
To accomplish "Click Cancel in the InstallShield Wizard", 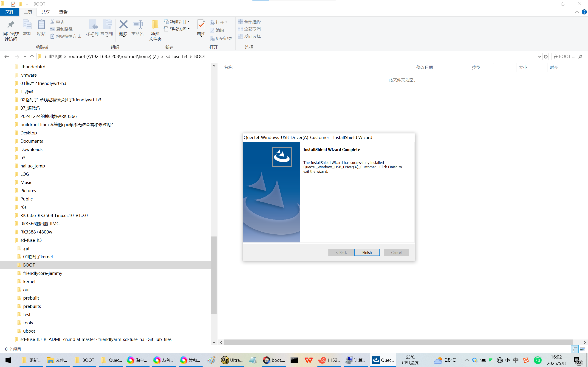I will [x=396, y=253].
